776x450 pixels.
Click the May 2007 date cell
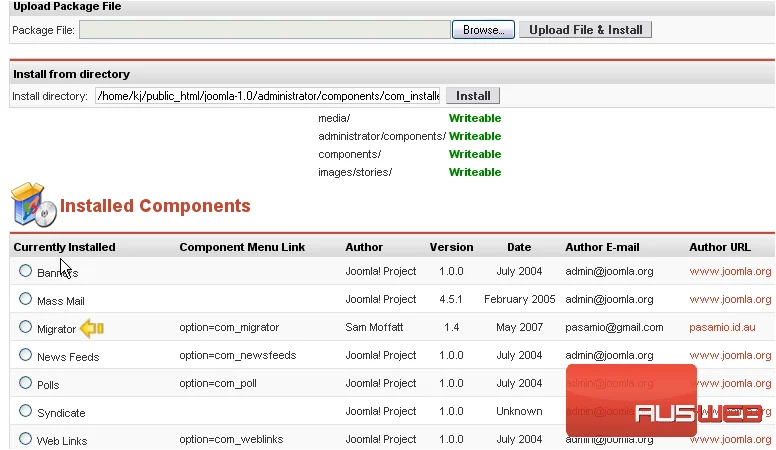point(520,327)
